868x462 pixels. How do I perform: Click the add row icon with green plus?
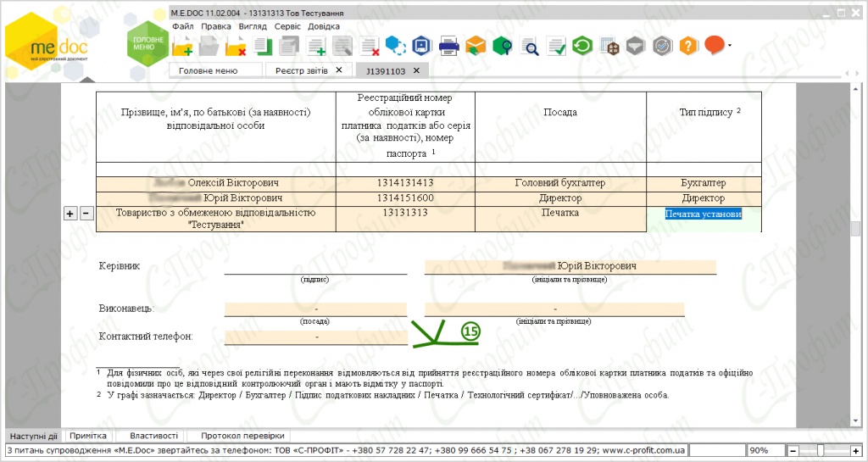click(316, 47)
